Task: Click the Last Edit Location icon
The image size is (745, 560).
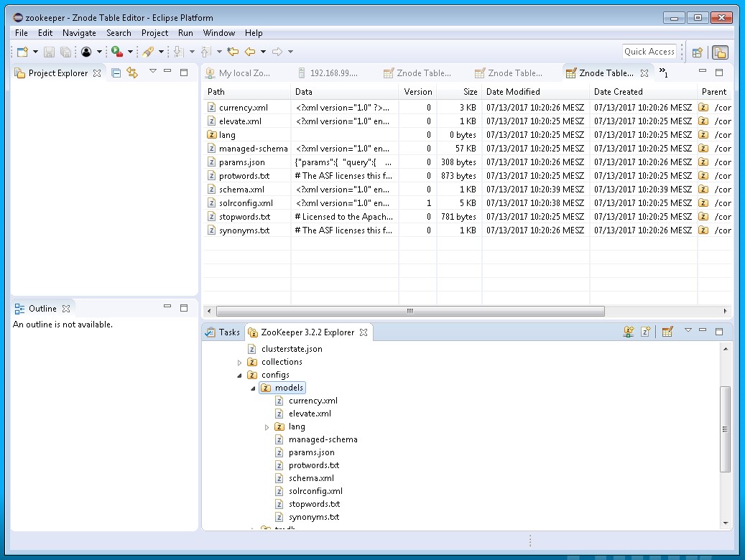Action: click(x=232, y=52)
